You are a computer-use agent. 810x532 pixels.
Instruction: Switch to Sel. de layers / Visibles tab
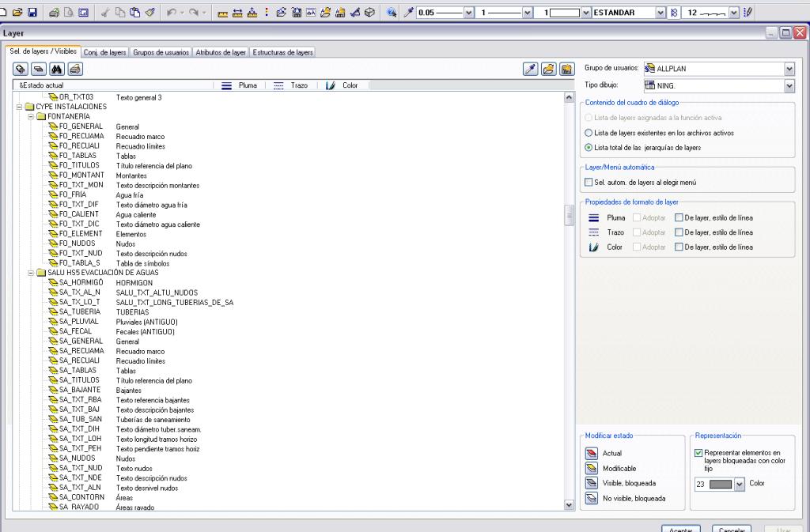43,51
